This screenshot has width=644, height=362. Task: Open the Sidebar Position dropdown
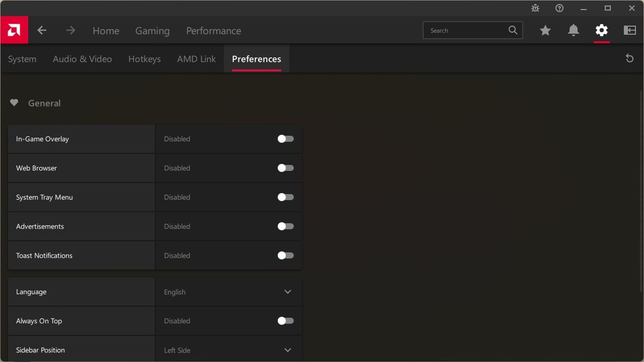click(x=228, y=349)
